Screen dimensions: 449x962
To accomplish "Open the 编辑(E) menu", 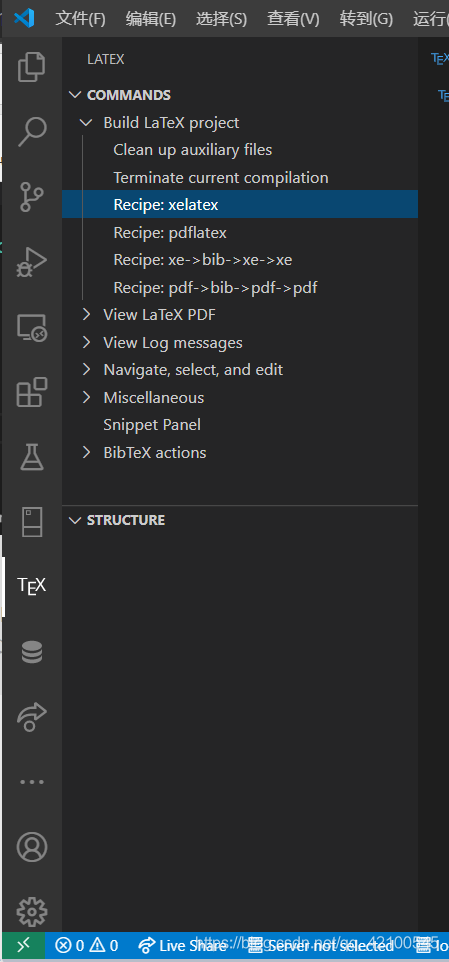I will [x=150, y=19].
